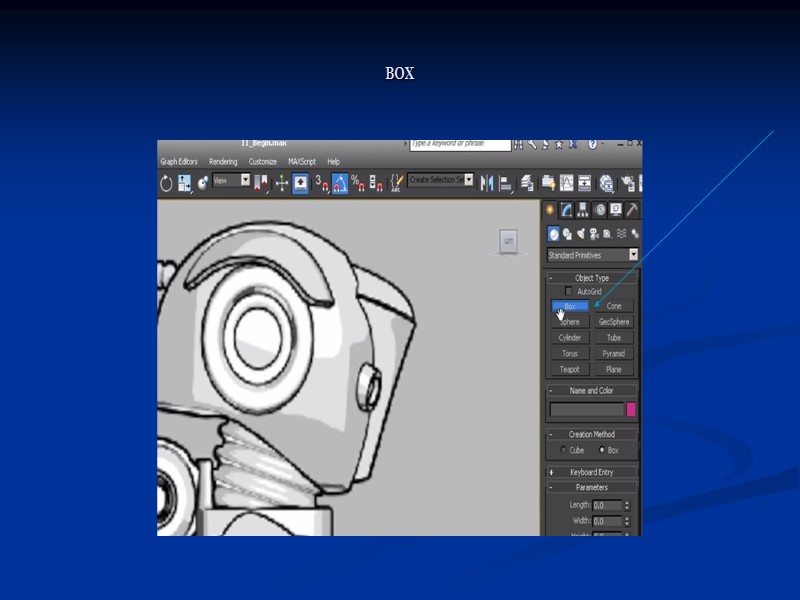Click the Select and Manipulate icon
Image resolution: width=800 pixels, height=600 pixels.
282,183
